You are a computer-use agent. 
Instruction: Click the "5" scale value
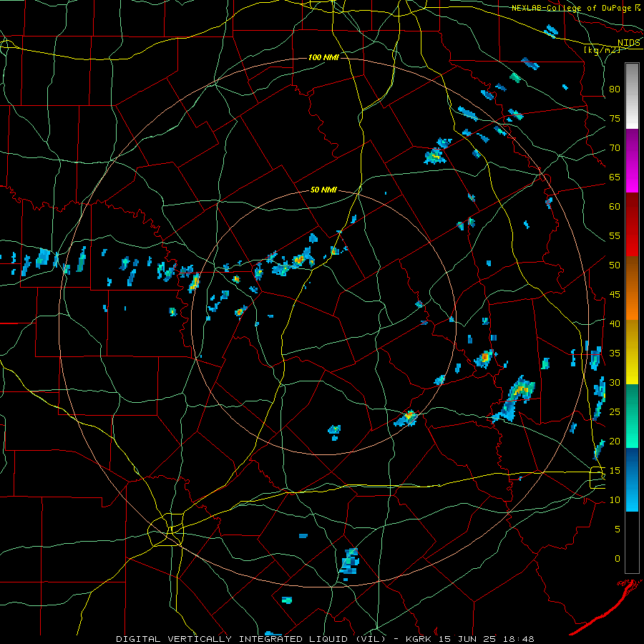click(618, 530)
